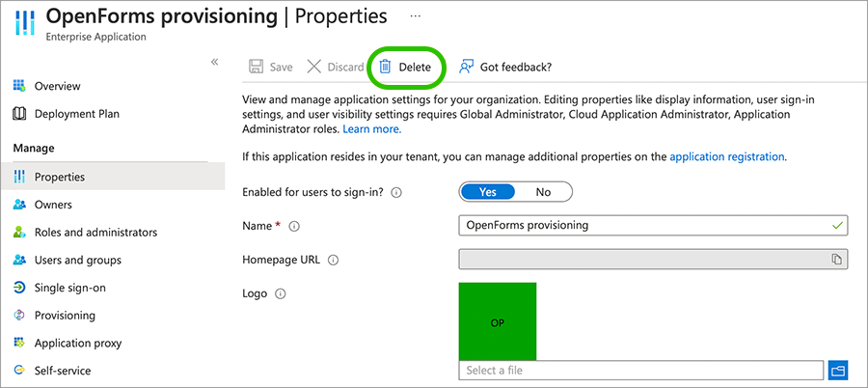Open the Learn more link
Image resolution: width=868 pixels, height=388 pixels.
372,128
